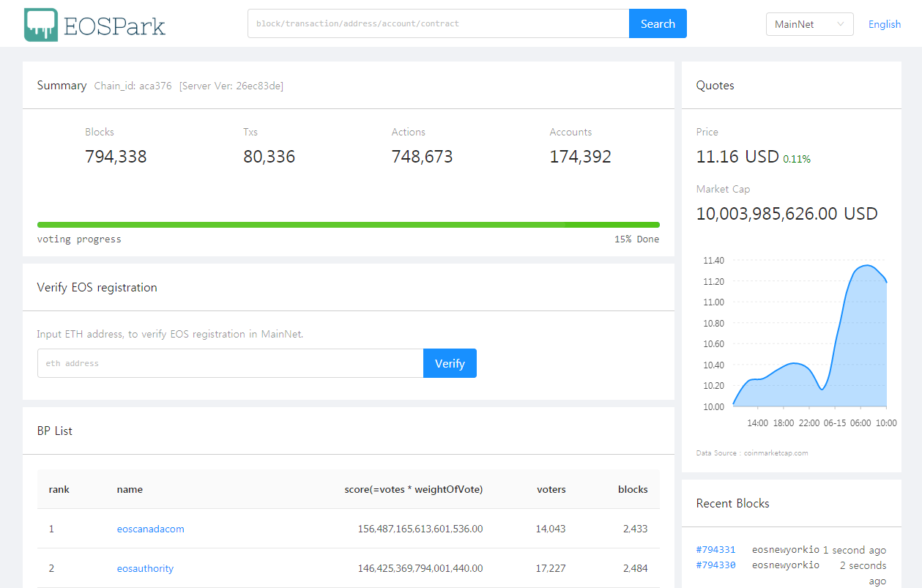Viewport: 922px width, 588px height.
Task: Click the voters column header
Action: pyautogui.click(x=551, y=489)
